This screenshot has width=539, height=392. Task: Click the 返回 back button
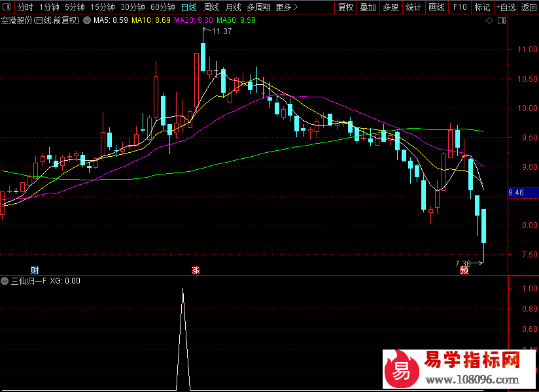529,7
